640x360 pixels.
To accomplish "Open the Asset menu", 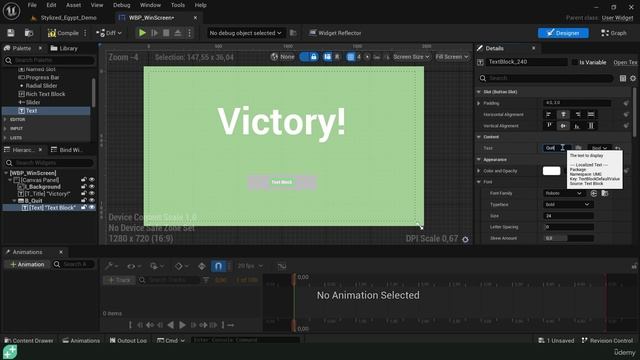I will 73,5.
